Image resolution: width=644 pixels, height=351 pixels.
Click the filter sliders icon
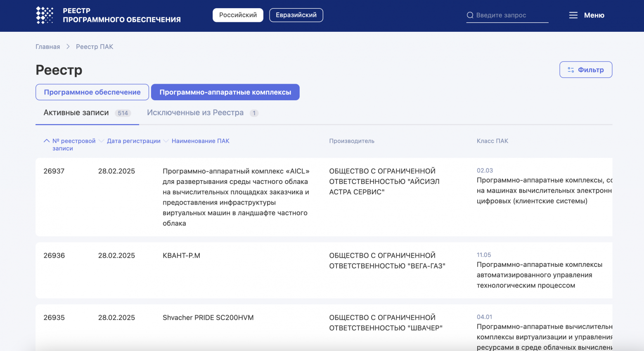coord(571,70)
